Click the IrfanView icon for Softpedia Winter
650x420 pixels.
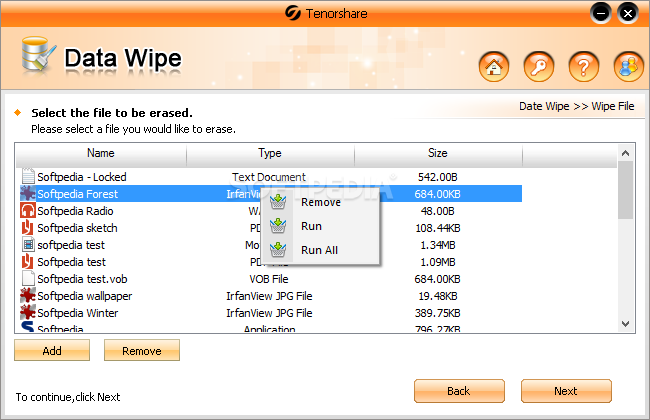(28, 313)
